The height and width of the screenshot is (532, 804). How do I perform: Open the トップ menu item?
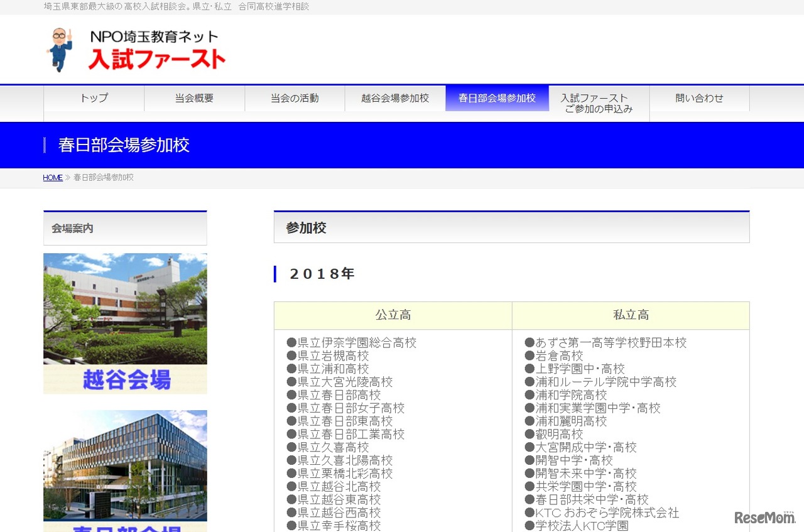[94, 98]
